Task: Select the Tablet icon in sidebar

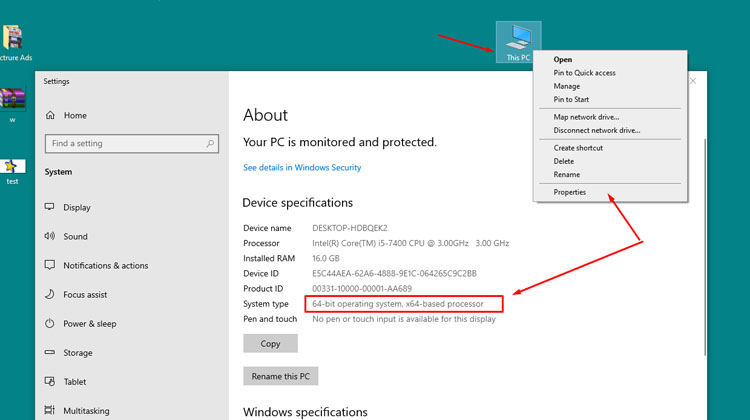Action: coord(49,382)
